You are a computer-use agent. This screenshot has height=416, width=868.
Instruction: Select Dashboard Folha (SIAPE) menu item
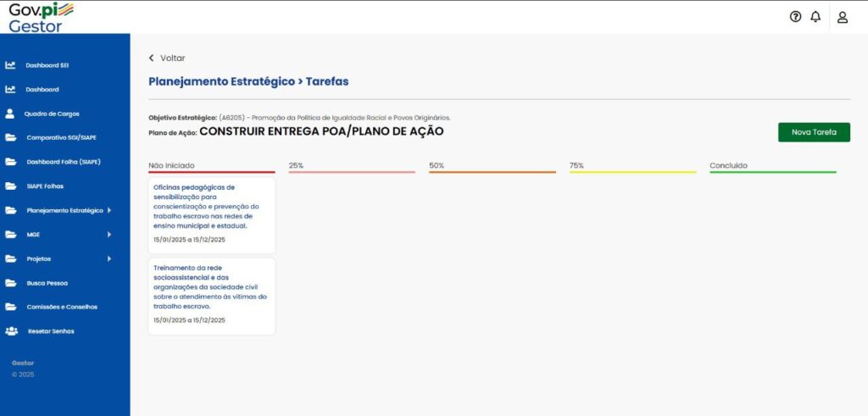64,162
